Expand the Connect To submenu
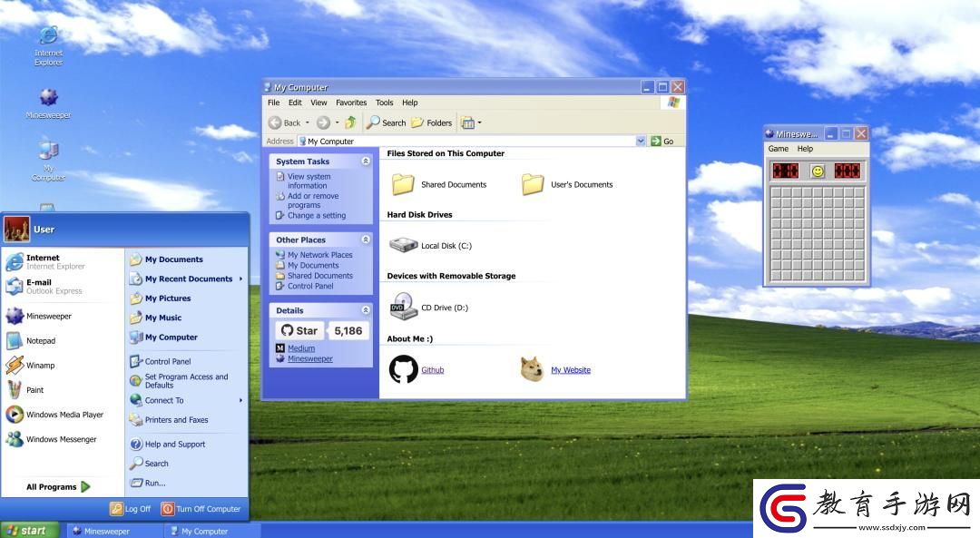 click(x=186, y=400)
